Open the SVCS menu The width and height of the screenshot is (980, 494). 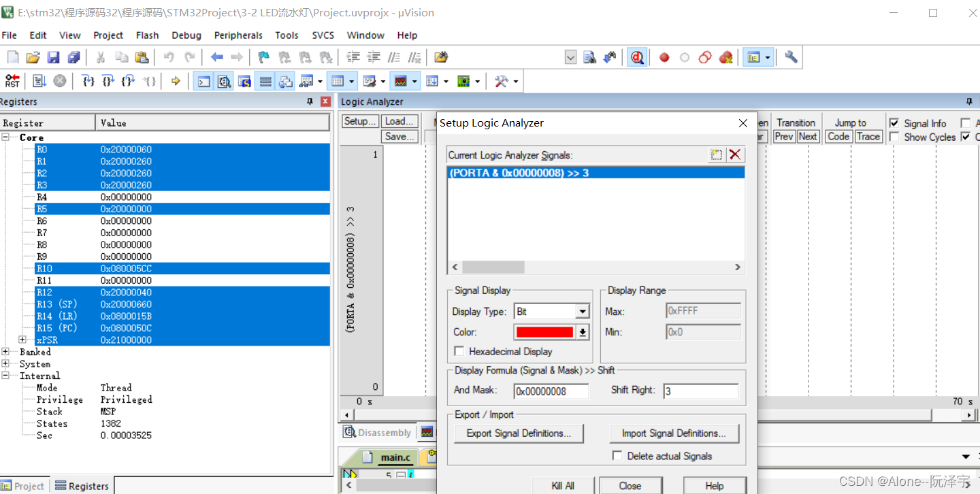tap(323, 35)
